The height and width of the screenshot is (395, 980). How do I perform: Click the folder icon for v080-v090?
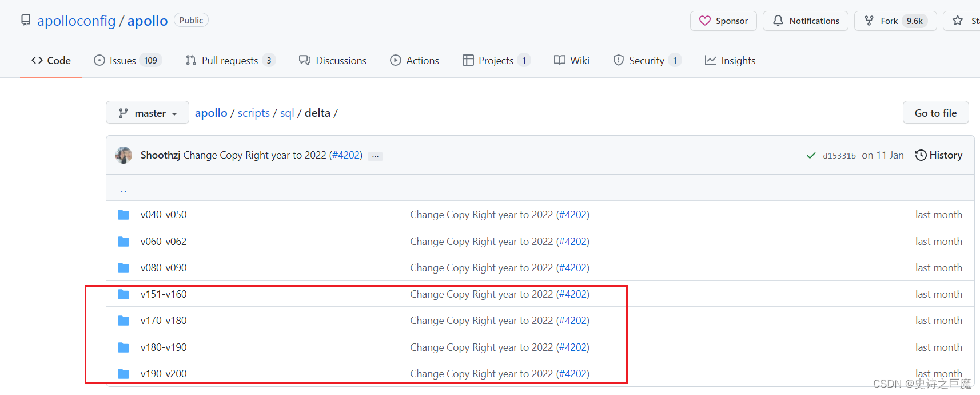(124, 268)
